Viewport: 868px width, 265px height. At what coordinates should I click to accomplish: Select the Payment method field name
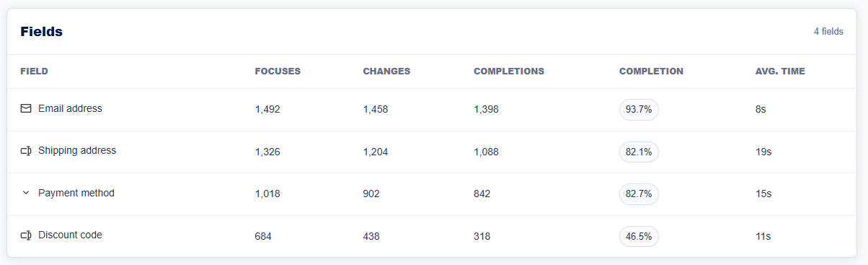(76, 193)
